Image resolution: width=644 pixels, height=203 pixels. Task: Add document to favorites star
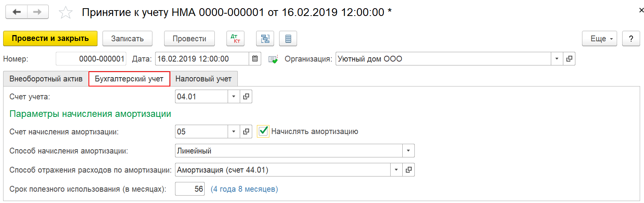click(x=65, y=13)
